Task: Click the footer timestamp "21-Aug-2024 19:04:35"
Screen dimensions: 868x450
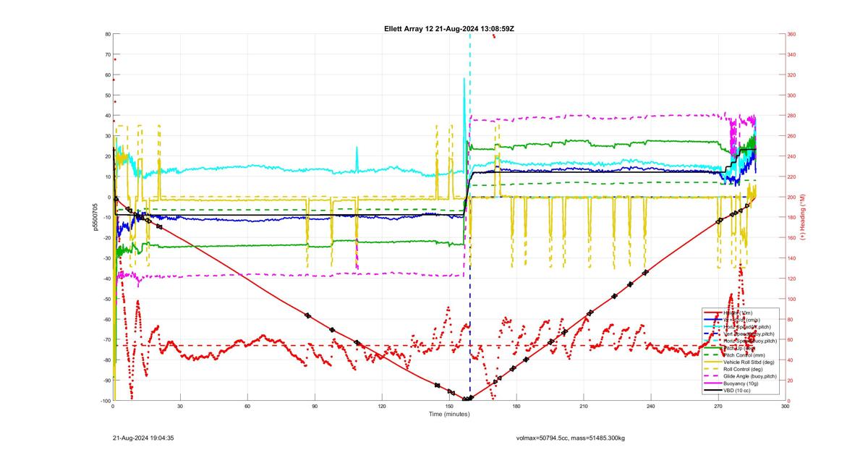Action: 143,438
